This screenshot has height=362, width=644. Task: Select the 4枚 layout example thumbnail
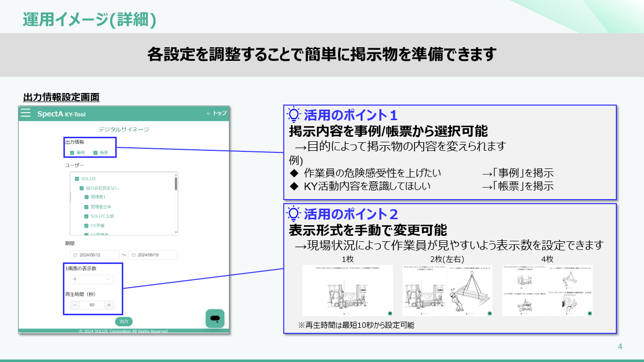click(x=547, y=291)
